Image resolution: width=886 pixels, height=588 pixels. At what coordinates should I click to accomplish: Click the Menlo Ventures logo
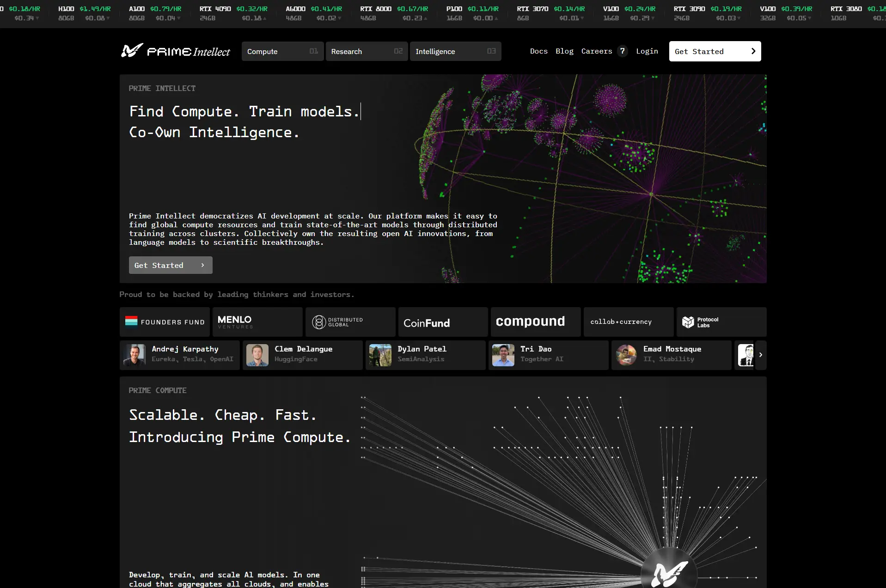coord(257,322)
